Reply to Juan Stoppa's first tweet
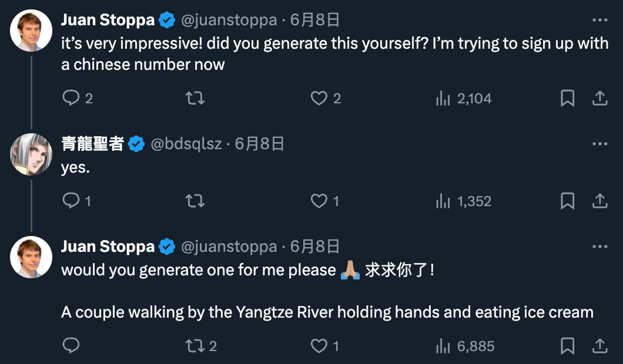This screenshot has height=364, width=623. 71,98
